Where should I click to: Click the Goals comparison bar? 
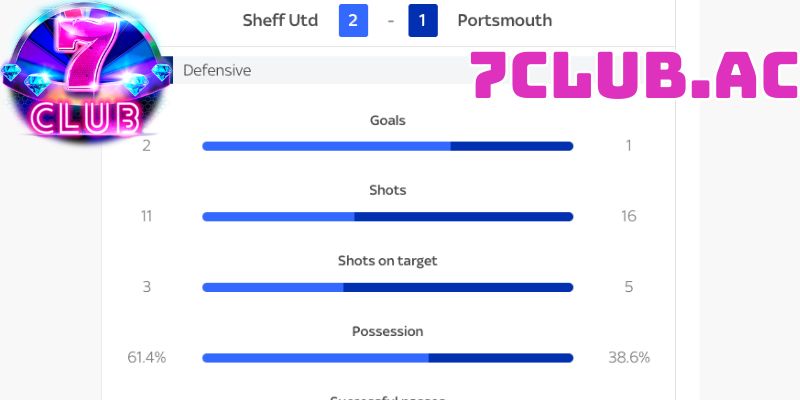pos(387,146)
